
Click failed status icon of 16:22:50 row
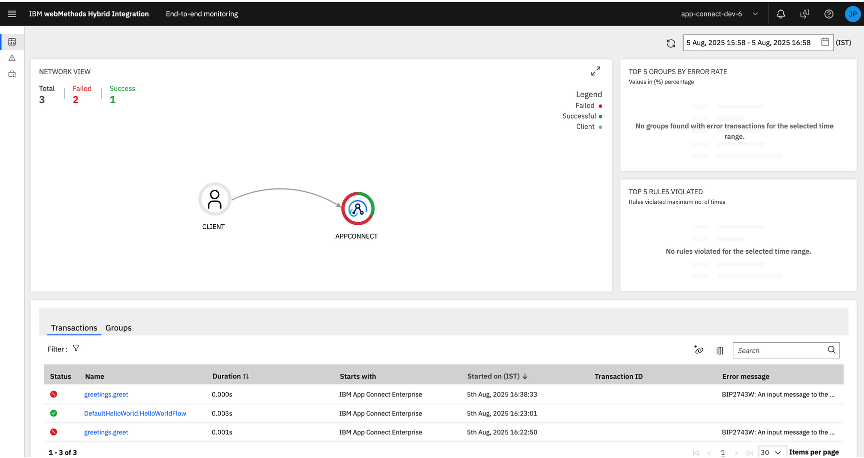pyautogui.click(x=53, y=432)
